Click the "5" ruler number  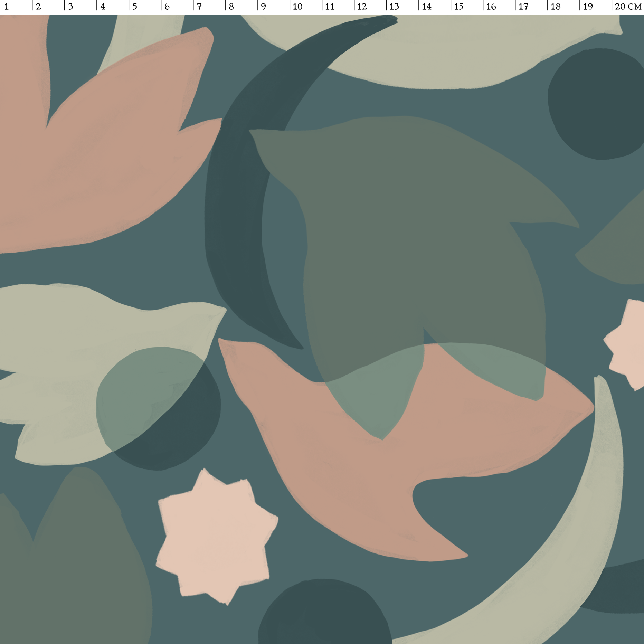(x=135, y=7)
